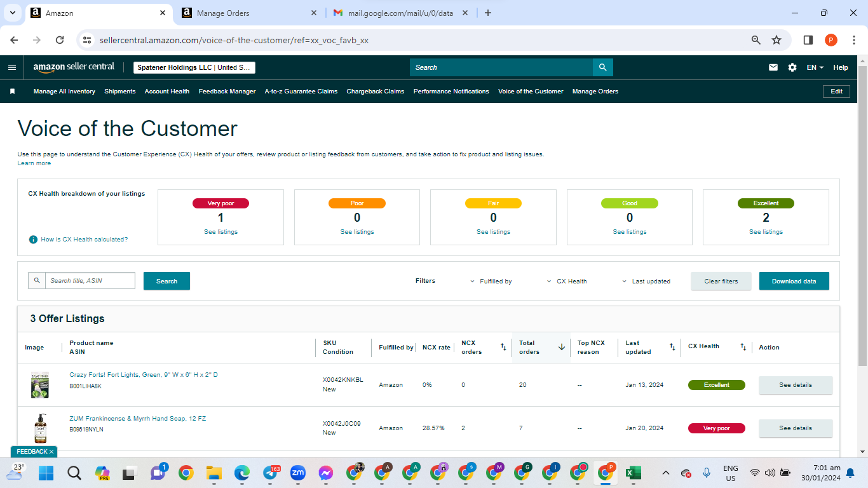Viewport: 868px width, 488px height.
Task: Open Zoom from the taskbar
Action: pos(297,473)
